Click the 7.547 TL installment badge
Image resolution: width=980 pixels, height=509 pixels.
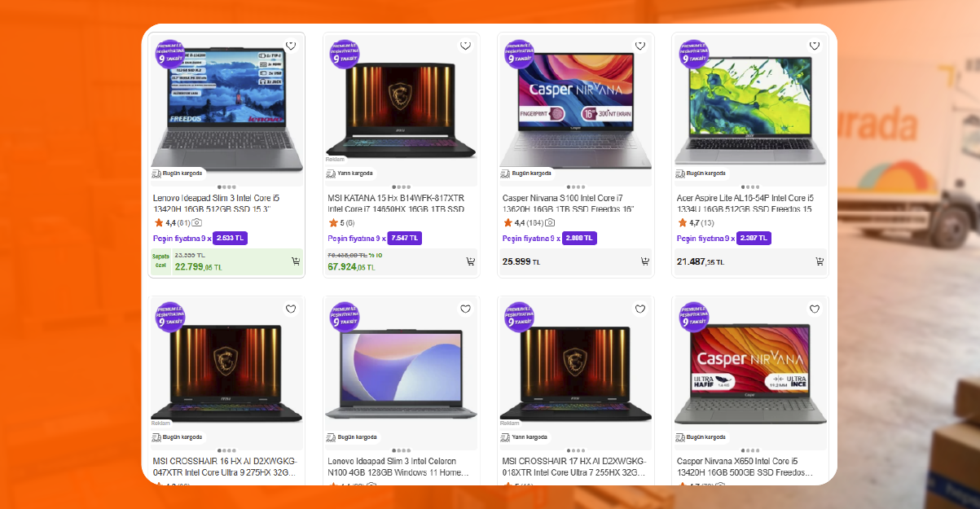[x=405, y=239]
